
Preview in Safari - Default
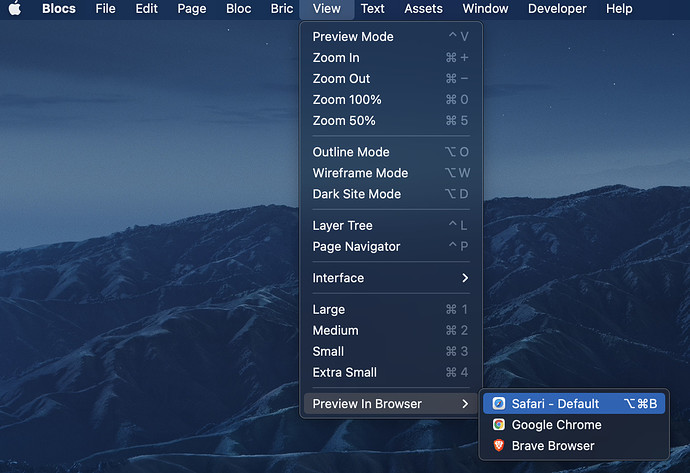(574, 403)
